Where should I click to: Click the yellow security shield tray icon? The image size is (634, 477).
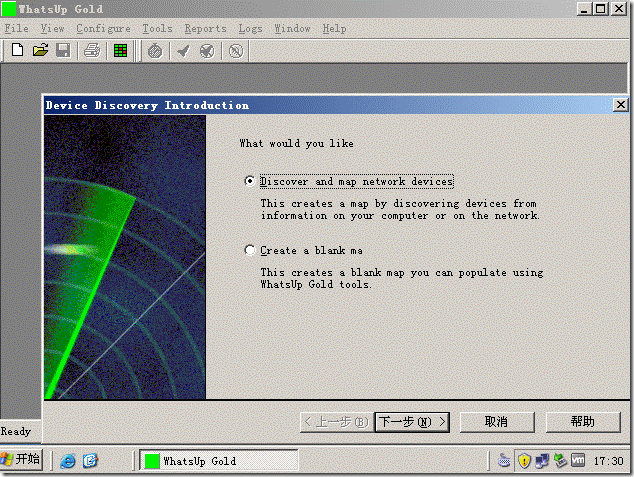coord(524,460)
